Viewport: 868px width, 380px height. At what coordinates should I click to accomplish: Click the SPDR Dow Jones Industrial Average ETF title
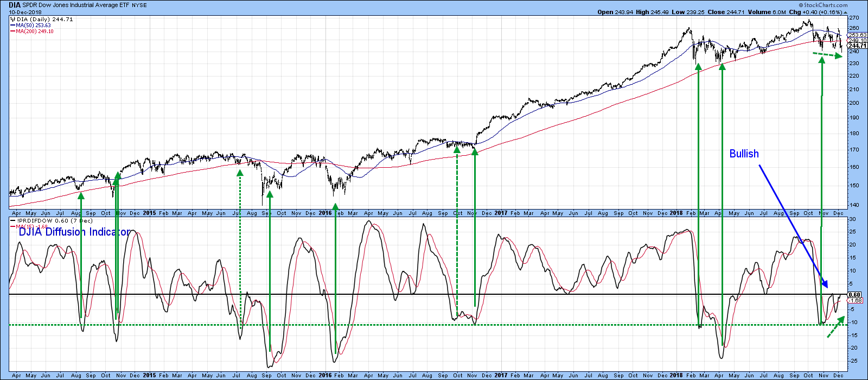point(75,5)
